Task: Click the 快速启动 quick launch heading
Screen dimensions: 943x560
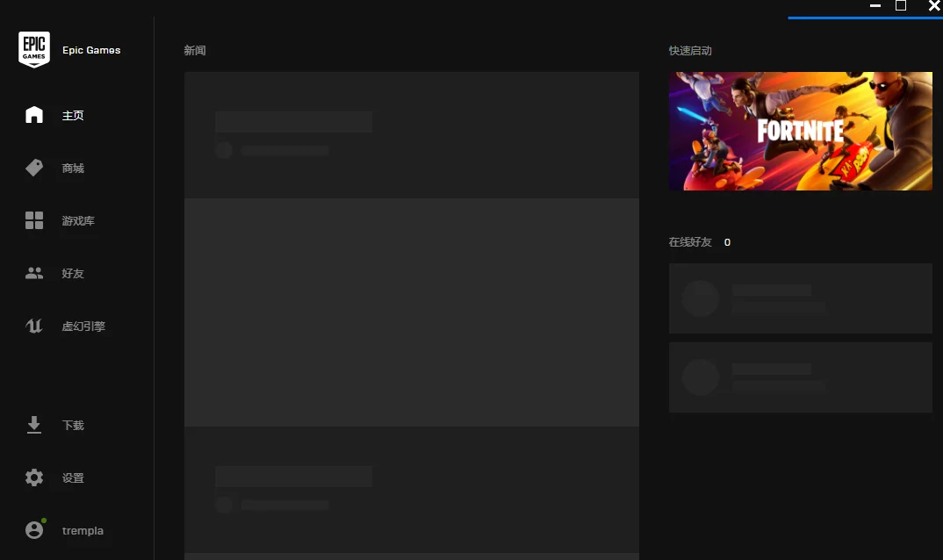Action: pyautogui.click(x=690, y=51)
